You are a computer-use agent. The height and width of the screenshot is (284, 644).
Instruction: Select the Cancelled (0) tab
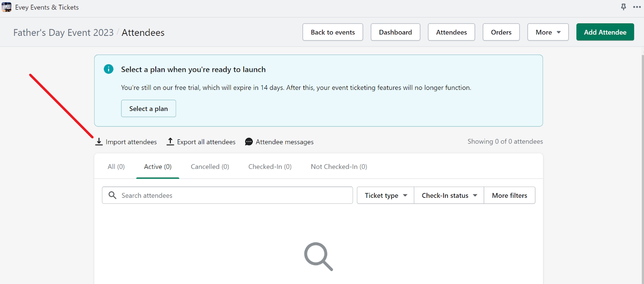[x=210, y=167]
